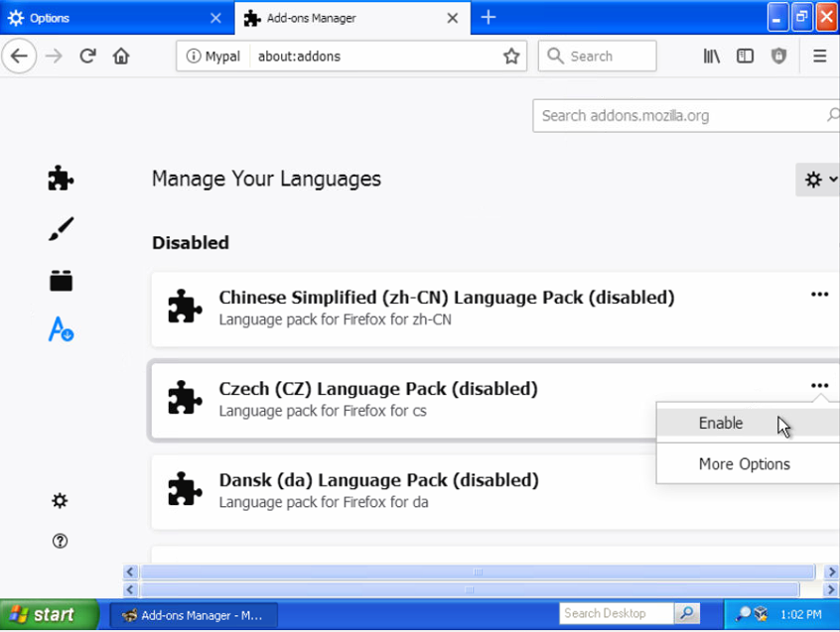Screen dimensions: 840x632
Task: Focus the browser Search box
Action: 598,56
